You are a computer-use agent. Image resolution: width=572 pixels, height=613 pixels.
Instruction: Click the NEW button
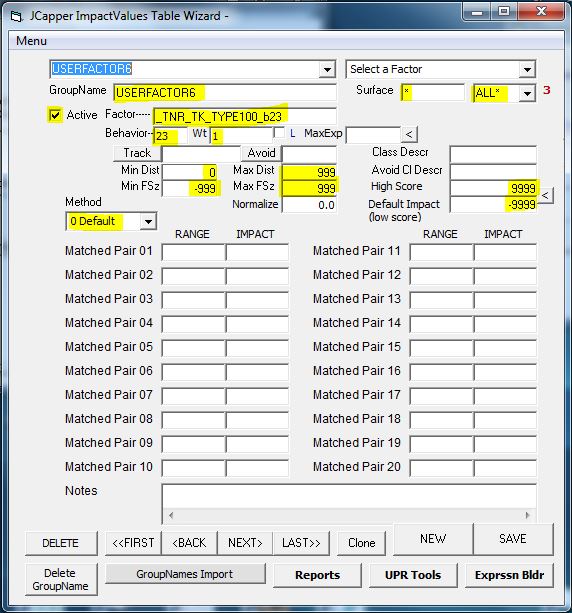[x=433, y=539]
